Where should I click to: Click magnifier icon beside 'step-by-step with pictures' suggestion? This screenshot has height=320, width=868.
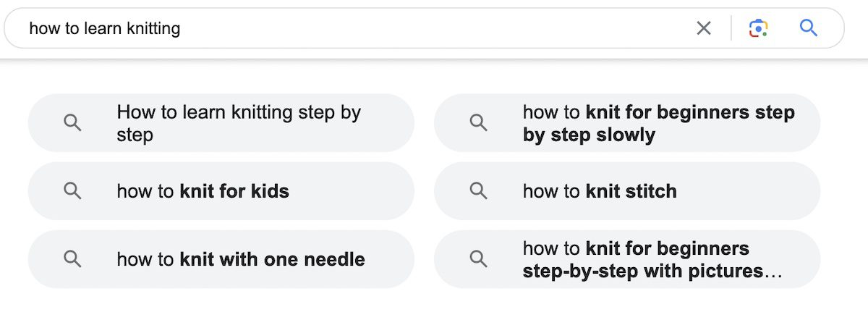tap(478, 259)
